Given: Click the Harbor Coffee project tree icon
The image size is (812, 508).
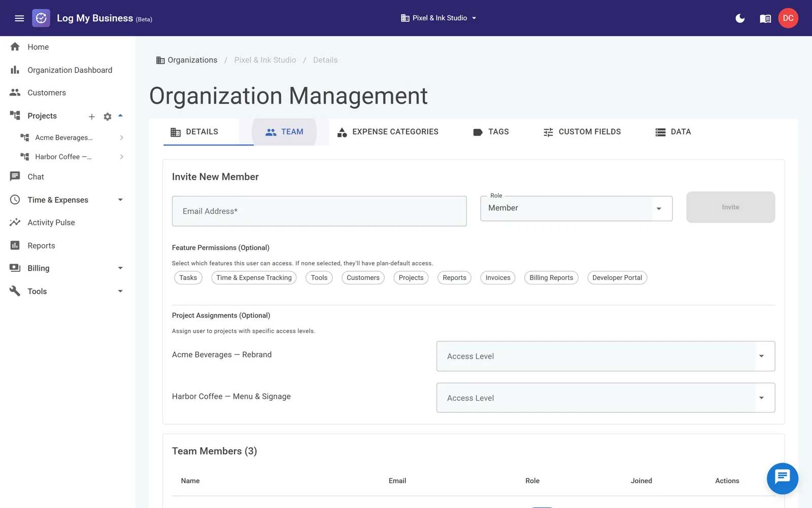Looking at the screenshot, I should point(25,156).
